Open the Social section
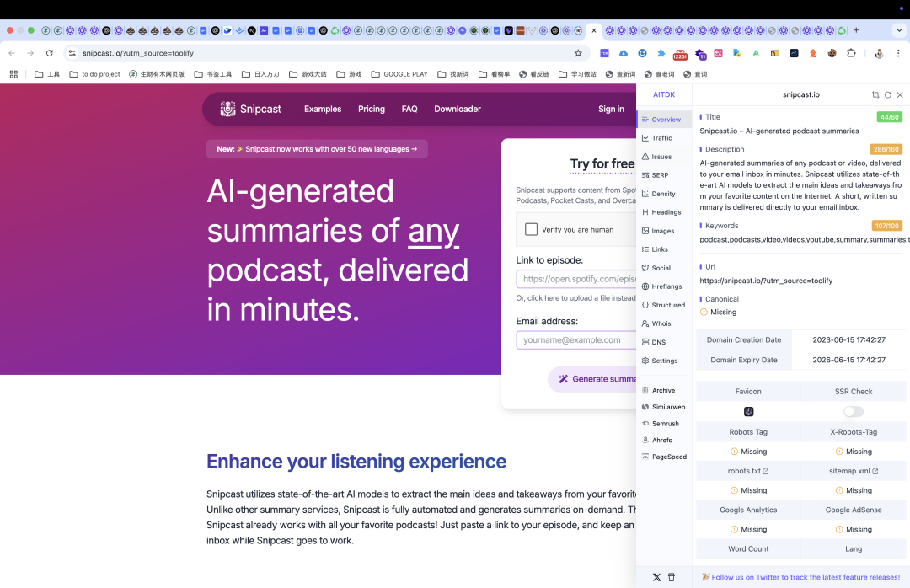 [x=665, y=268]
